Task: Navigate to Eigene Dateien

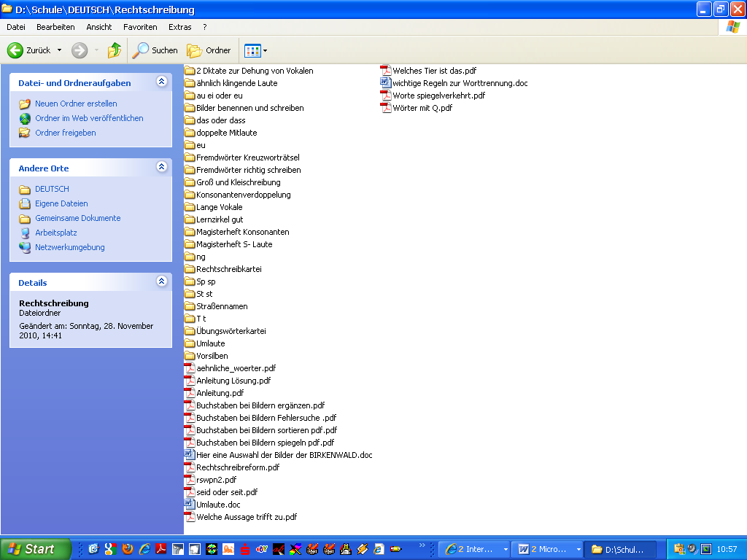Action: (x=61, y=203)
